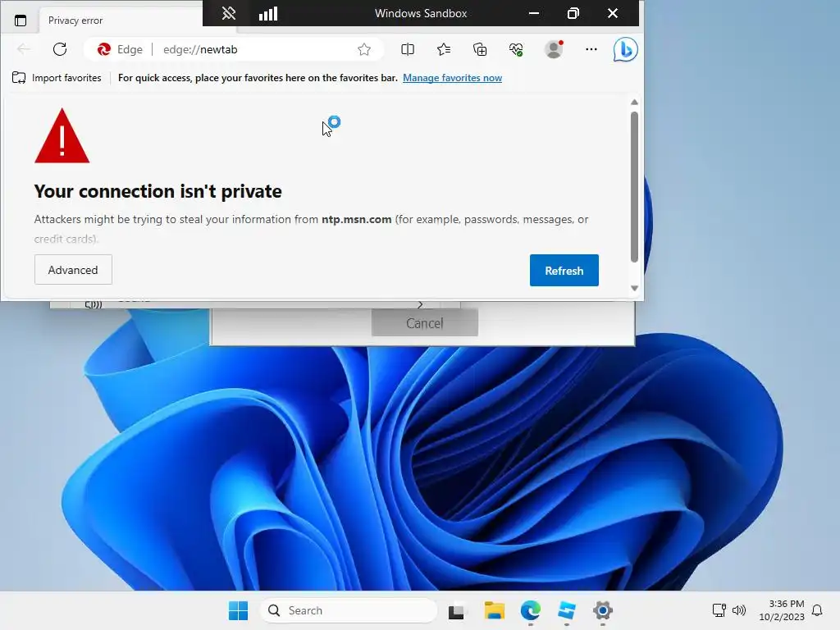Image resolution: width=840 pixels, height=630 pixels.
Task: Click the blue Refresh button
Action: point(564,271)
